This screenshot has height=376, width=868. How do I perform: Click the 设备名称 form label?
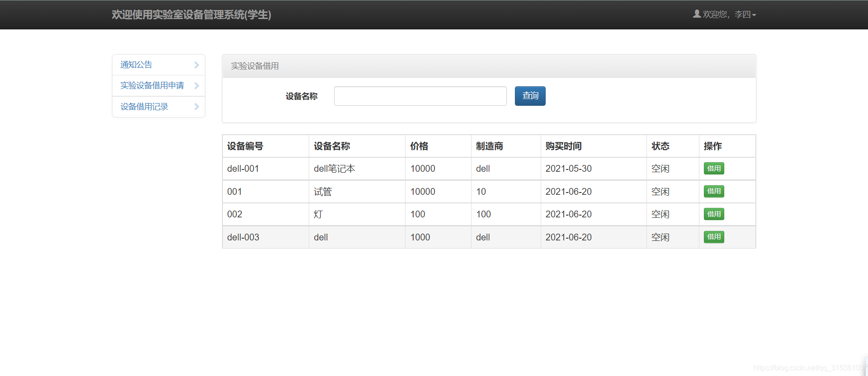pos(302,96)
